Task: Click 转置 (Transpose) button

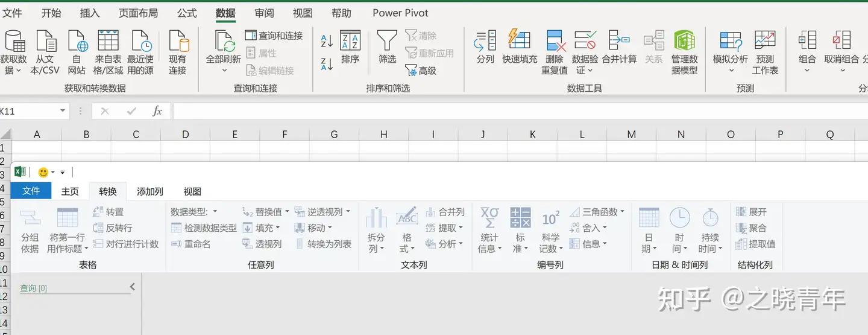Action: (108, 212)
